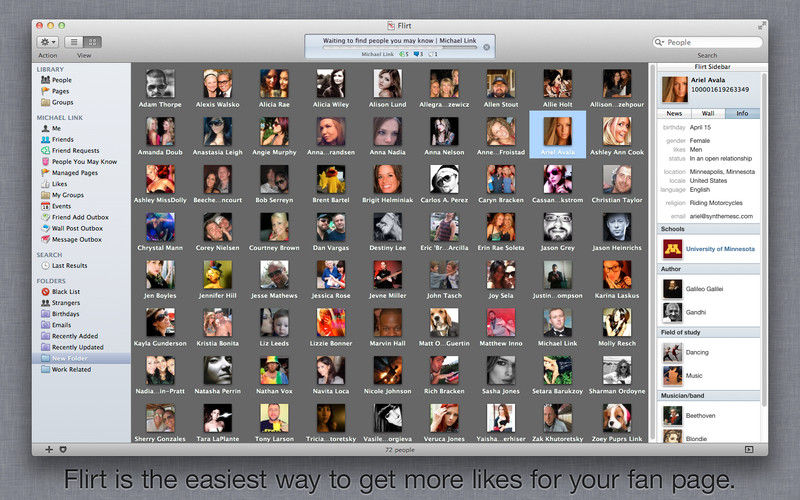Image resolution: width=800 pixels, height=500 pixels.
Task: Click the Musician/band section header
Action: [708, 395]
